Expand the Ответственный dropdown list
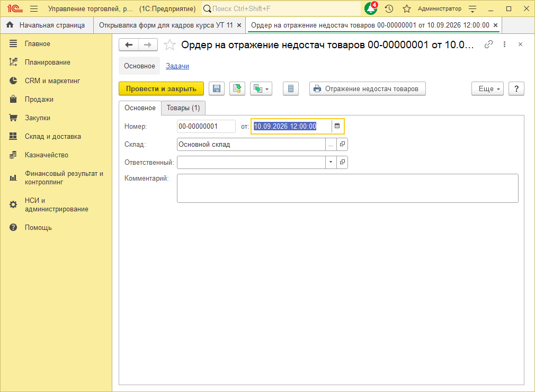Image resolution: width=535 pixels, height=392 pixels. [331, 162]
